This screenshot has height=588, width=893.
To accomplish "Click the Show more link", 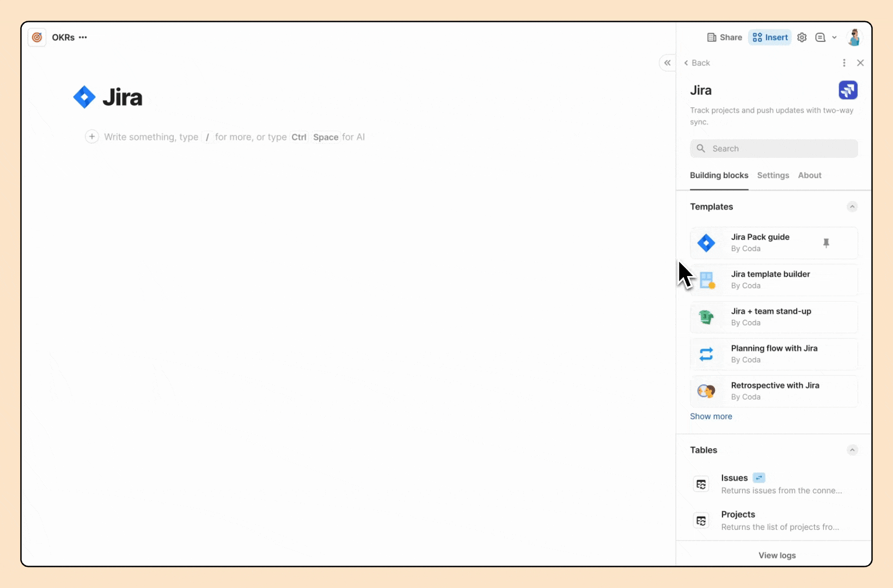I will (x=711, y=416).
